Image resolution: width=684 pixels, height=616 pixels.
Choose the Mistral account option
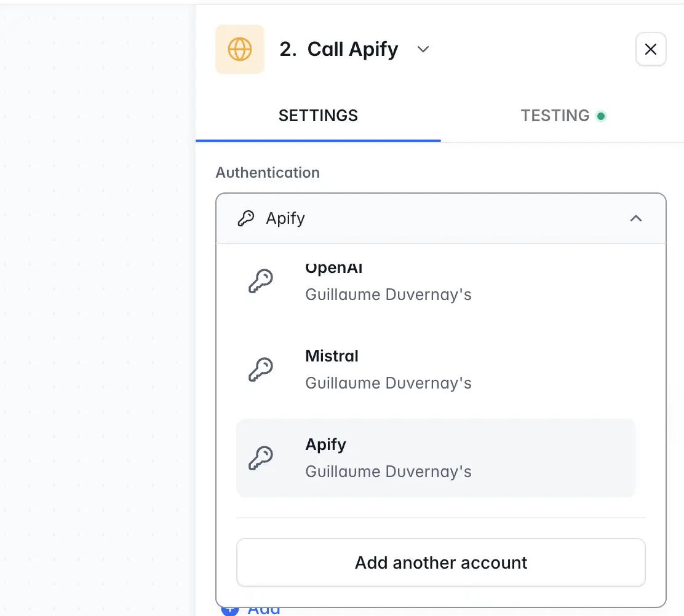(x=435, y=369)
